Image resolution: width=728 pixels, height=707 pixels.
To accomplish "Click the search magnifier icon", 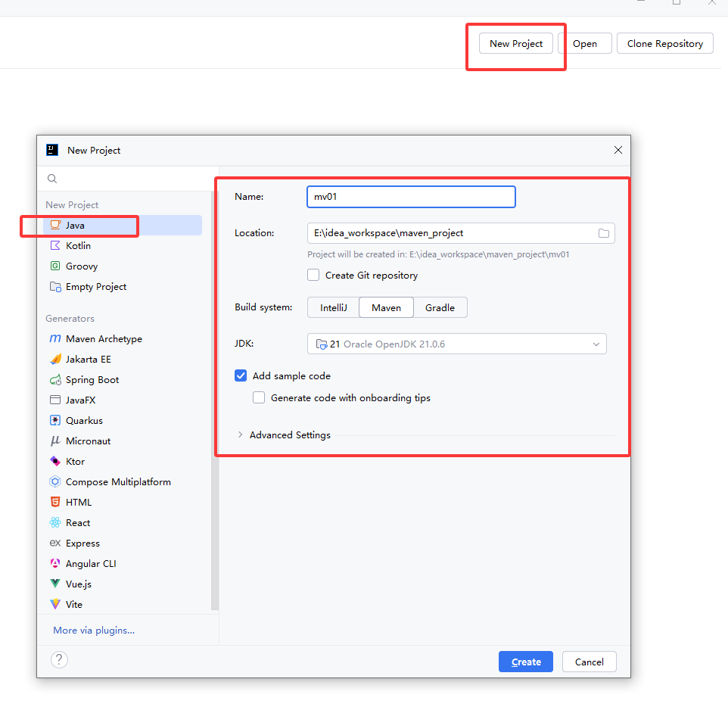I will (52, 179).
